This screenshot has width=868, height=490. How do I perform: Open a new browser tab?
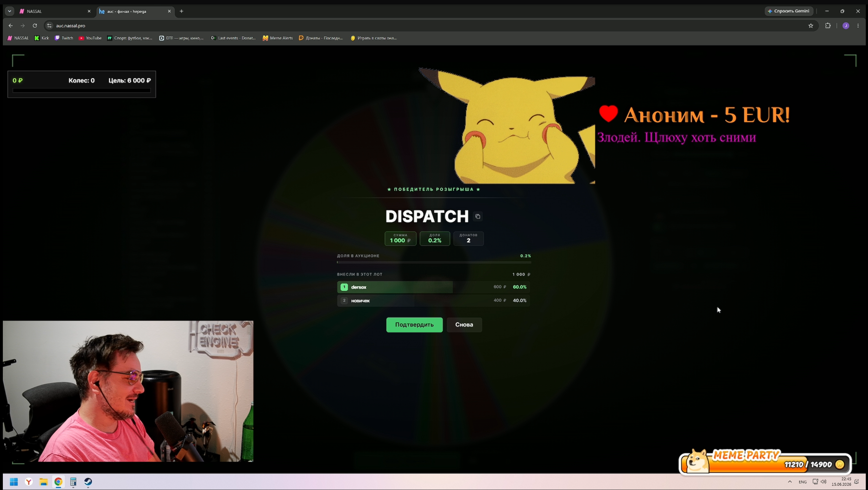[x=182, y=11]
